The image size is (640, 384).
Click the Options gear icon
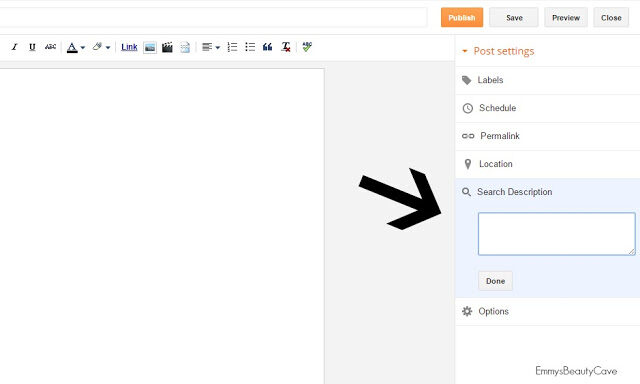[x=467, y=311]
